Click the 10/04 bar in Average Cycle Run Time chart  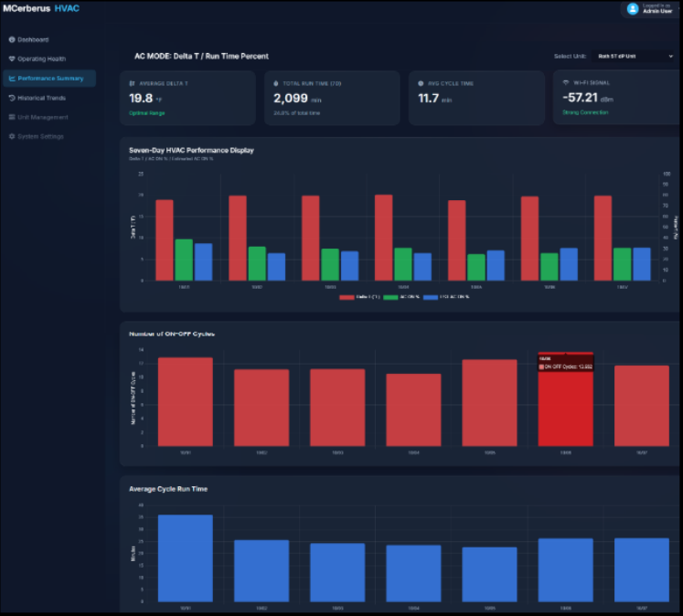[x=413, y=574]
